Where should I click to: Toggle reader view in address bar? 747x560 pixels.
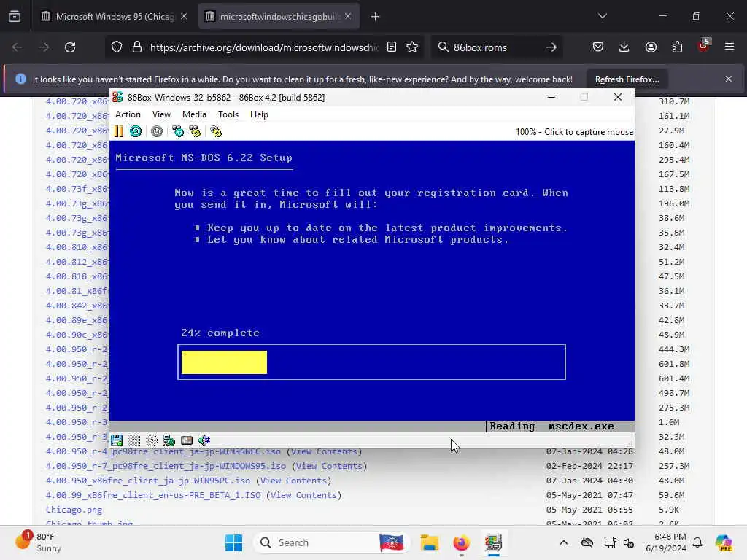[x=392, y=47]
